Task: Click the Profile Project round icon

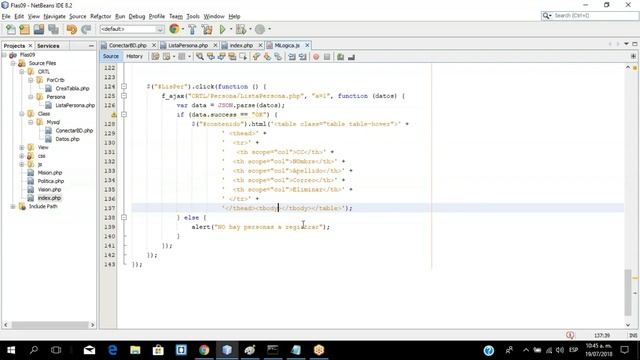Action: (260, 29)
